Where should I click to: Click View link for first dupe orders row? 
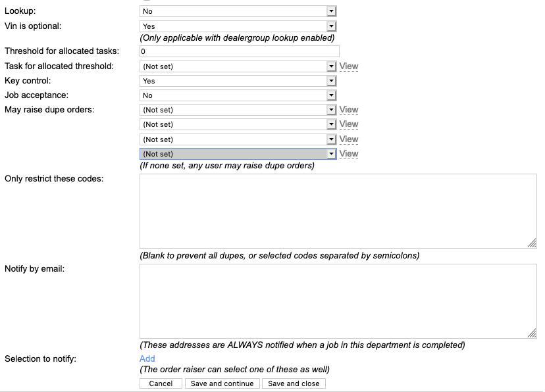348,110
